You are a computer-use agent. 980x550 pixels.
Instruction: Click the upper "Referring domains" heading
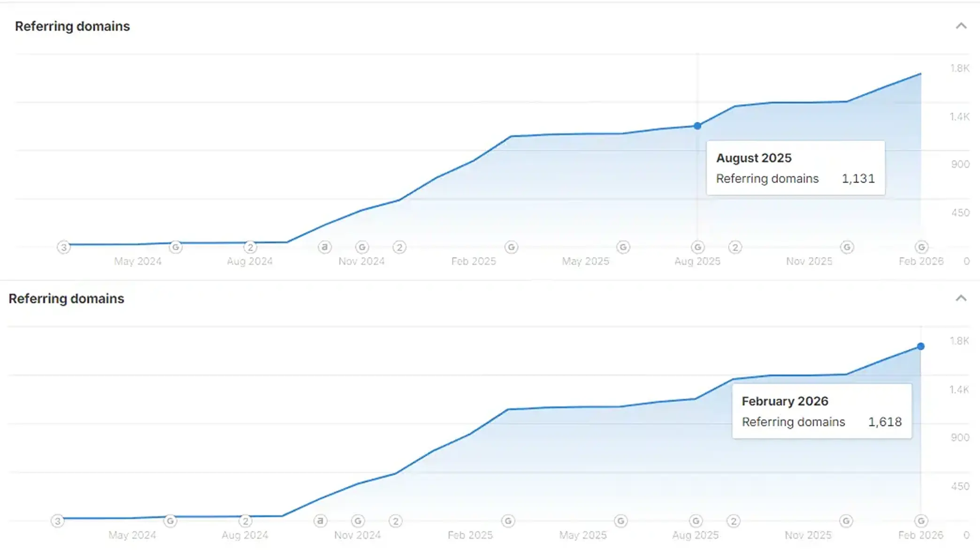(72, 26)
